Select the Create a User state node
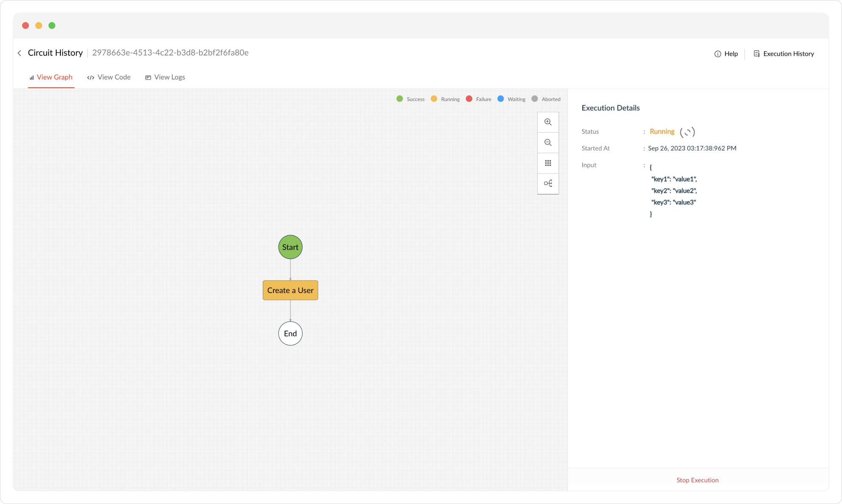Screen dimensions: 842x504 [x=290, y=290]
